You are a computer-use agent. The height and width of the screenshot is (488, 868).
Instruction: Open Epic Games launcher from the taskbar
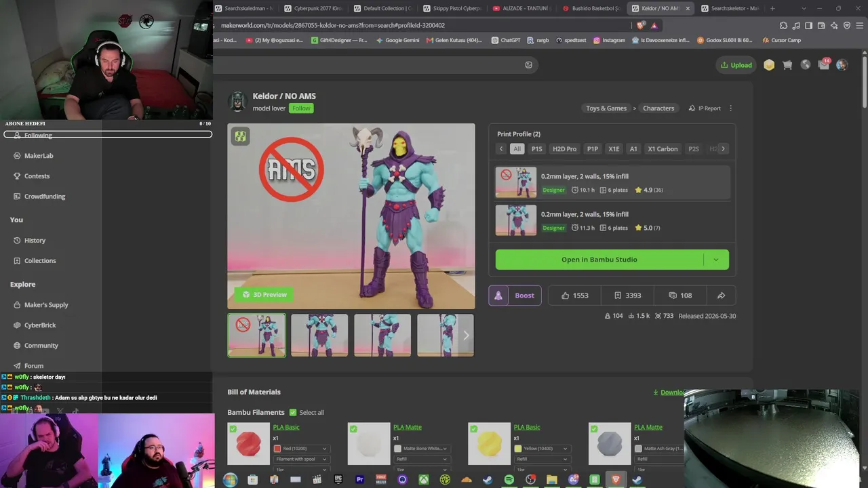tap(338, 480)
